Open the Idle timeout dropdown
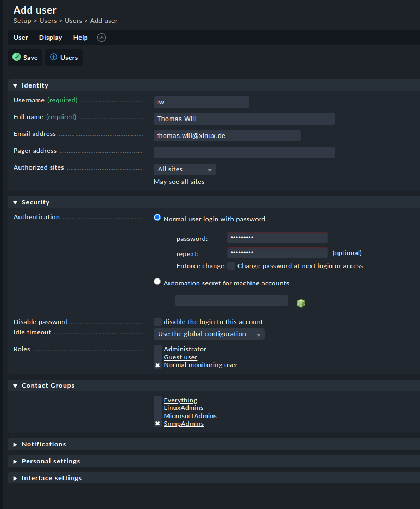The image size is (420, 509). click(x=209, y=334)
